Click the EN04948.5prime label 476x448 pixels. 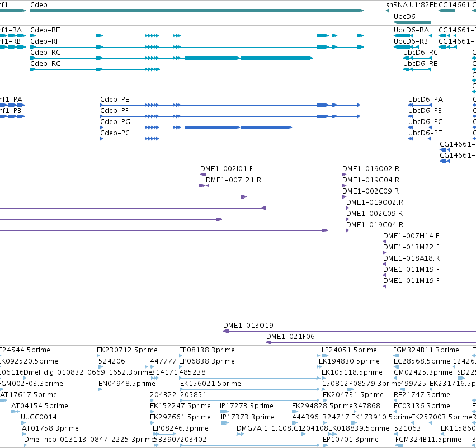pos(126,384)
